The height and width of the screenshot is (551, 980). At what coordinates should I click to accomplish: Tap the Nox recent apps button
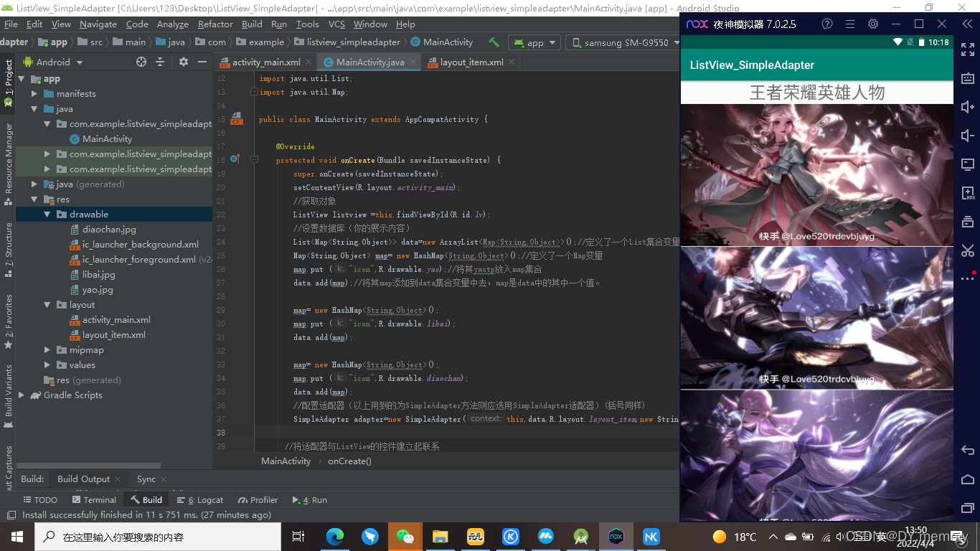[967, 508]
